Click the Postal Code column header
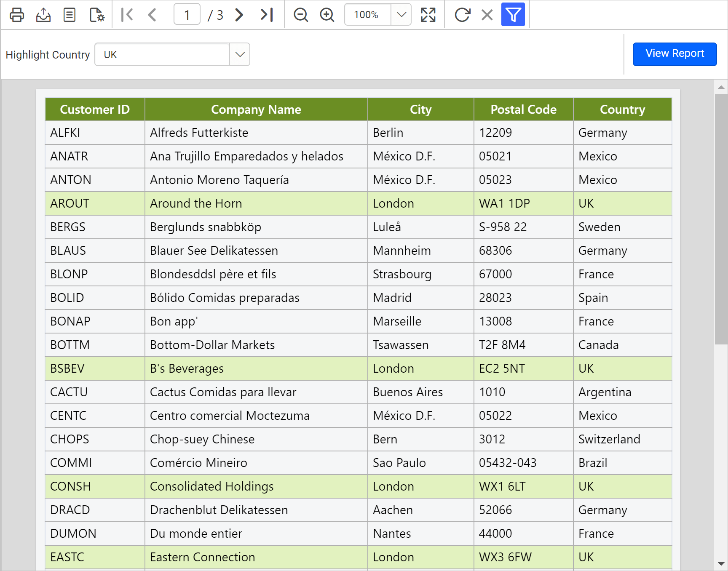Image resolution: width=728 pixels, height=571 pixels. click(524, 109)
